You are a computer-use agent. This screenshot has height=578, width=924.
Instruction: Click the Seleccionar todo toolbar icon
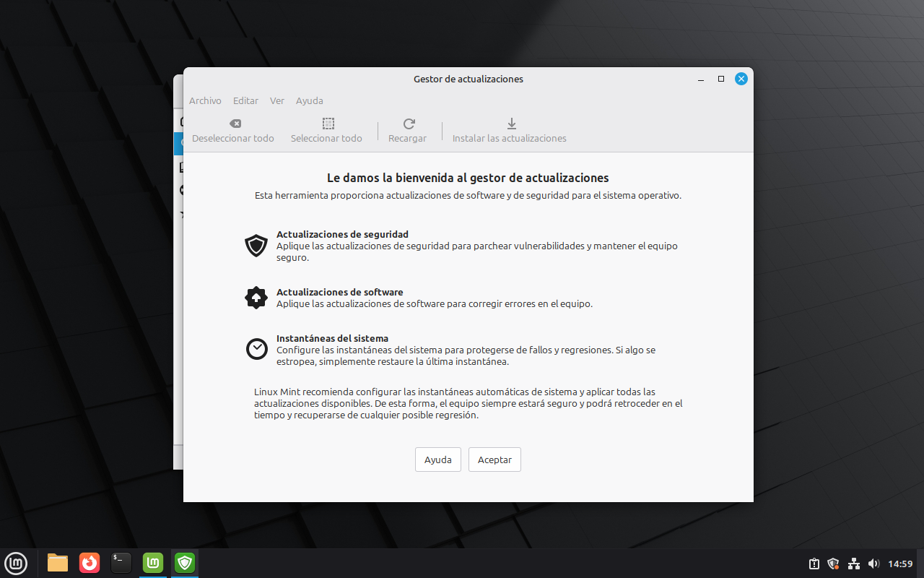tap(328, 124)
